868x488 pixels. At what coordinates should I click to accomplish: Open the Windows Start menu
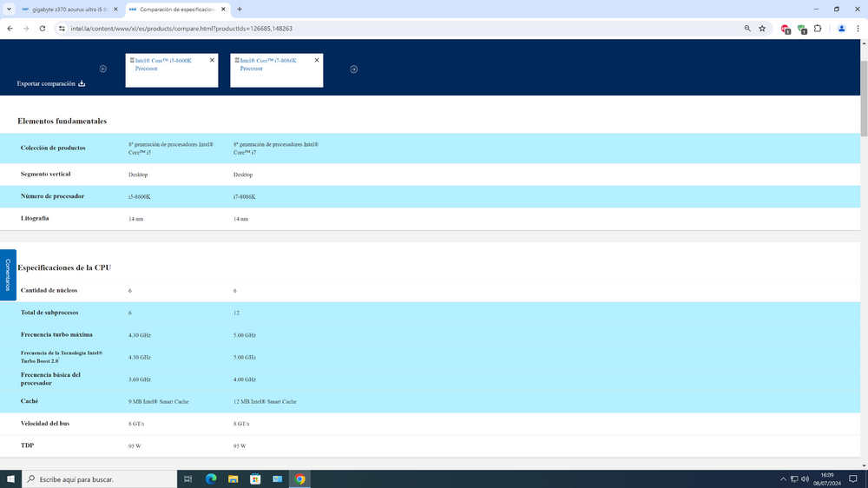tap(10, 479)
